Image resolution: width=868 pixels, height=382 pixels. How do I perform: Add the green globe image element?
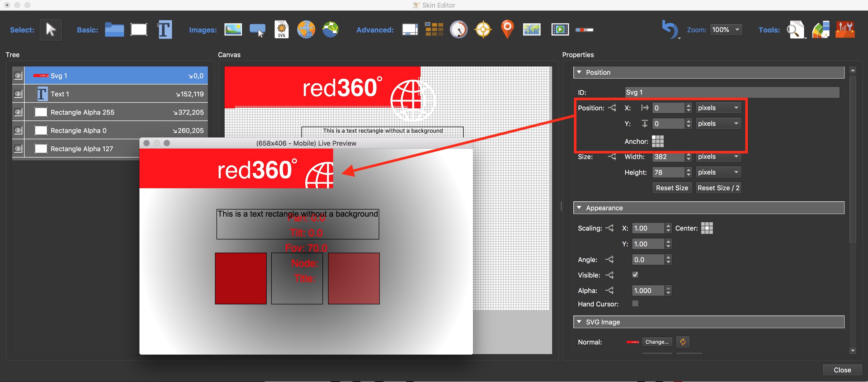(x=331, y=30)
